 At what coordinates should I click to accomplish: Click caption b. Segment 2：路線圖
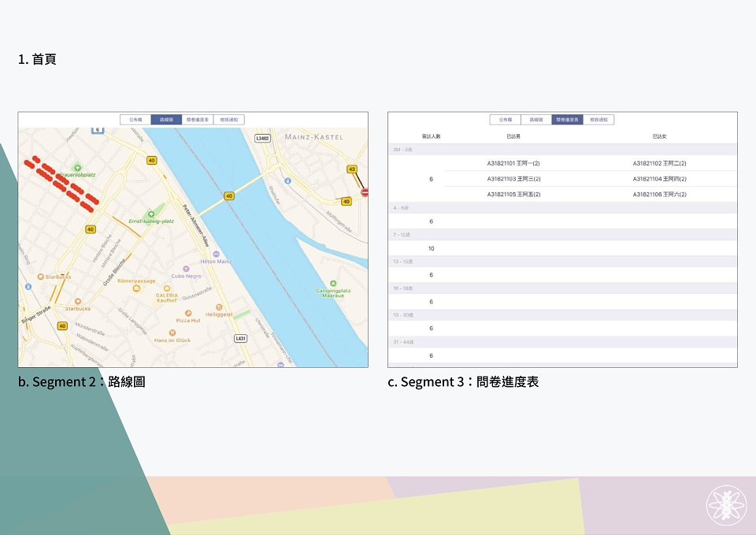[81, 381]
